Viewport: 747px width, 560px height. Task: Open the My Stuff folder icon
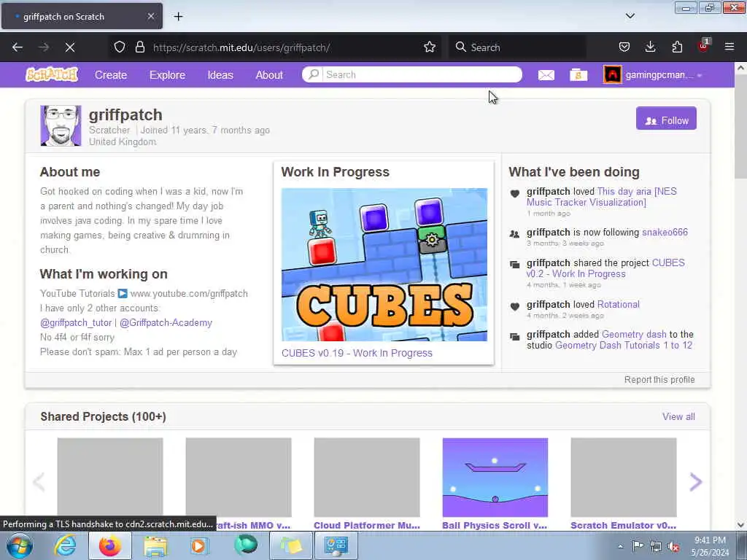(578, 75)
